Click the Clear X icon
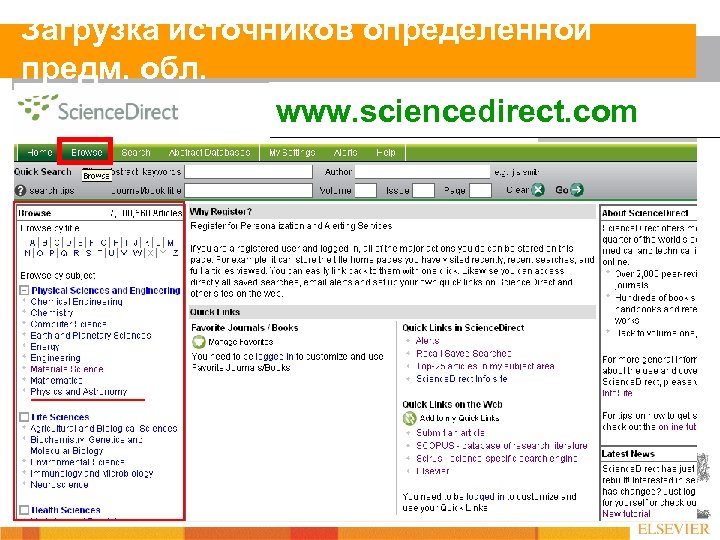Viewport: 720px width, 540px height. click(538, 190)
